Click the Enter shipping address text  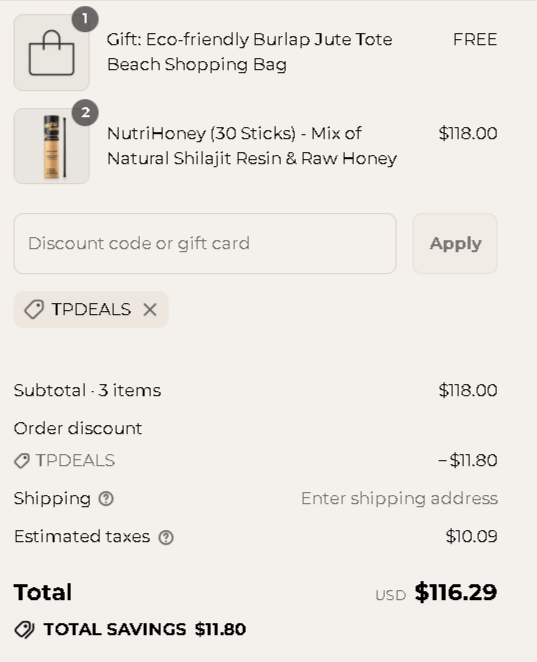coord(399,499)
